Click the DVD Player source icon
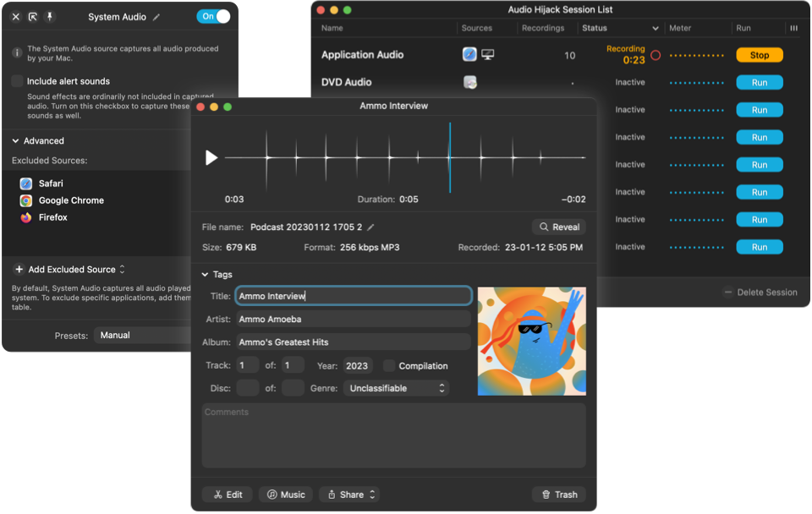812x514 pixels. pos(469,82)
